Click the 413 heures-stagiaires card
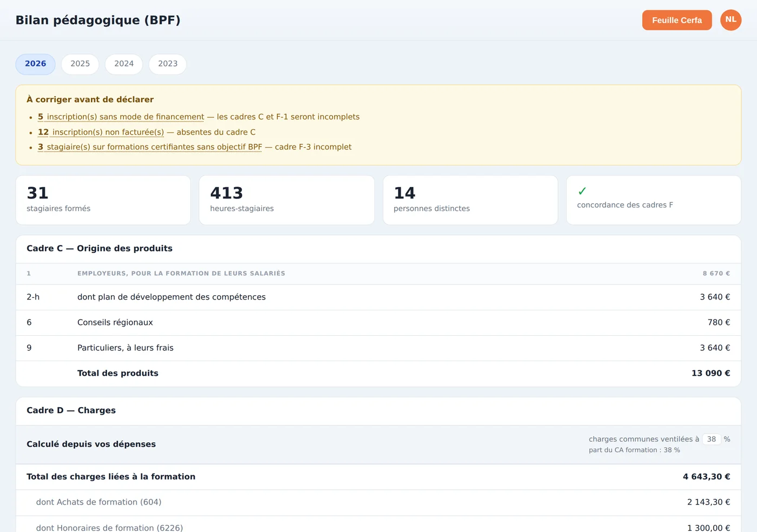 287,200
